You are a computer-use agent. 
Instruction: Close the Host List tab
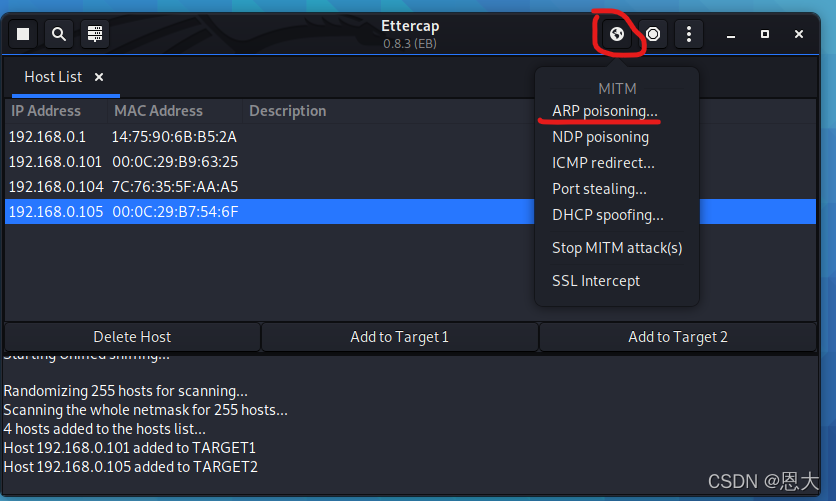[x=99, y=77]
